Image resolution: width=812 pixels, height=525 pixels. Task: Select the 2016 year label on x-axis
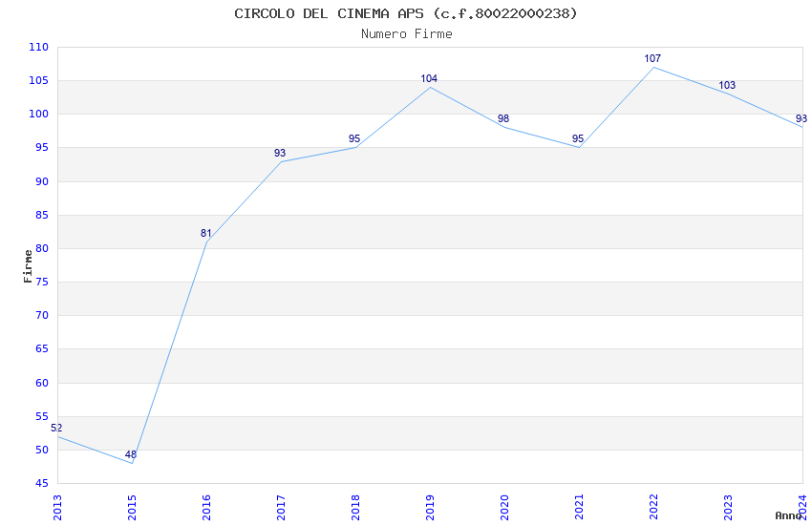click(206, 508)
